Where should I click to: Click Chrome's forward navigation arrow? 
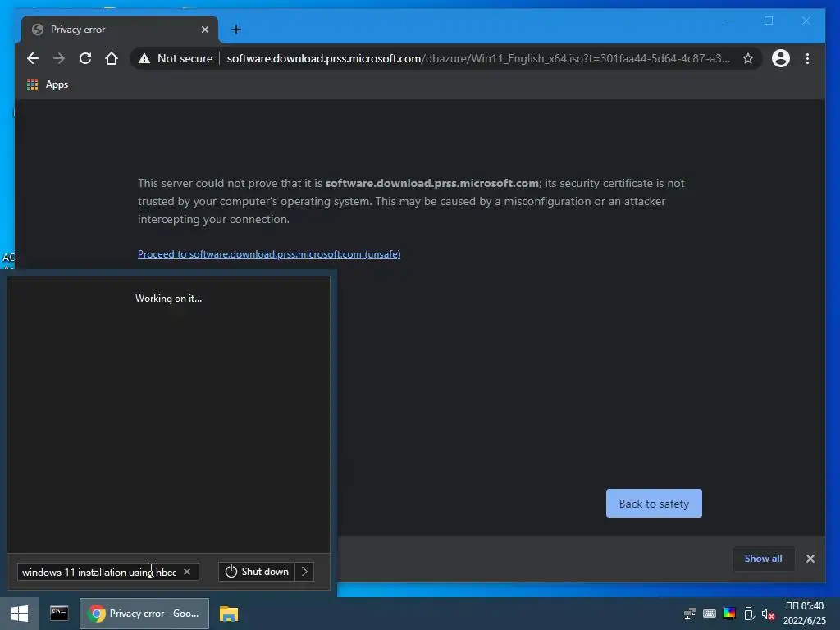click(59, 58)
